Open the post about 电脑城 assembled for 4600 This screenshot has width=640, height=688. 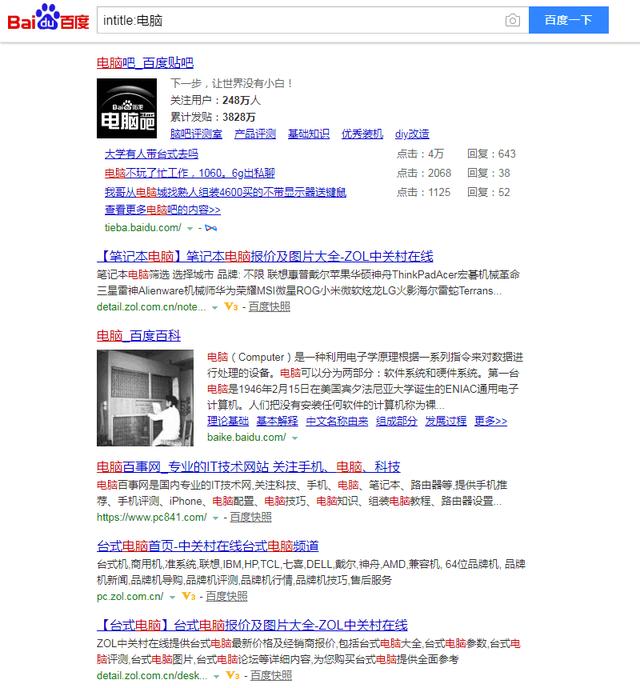pyautogui.click(x=225, y=192)
